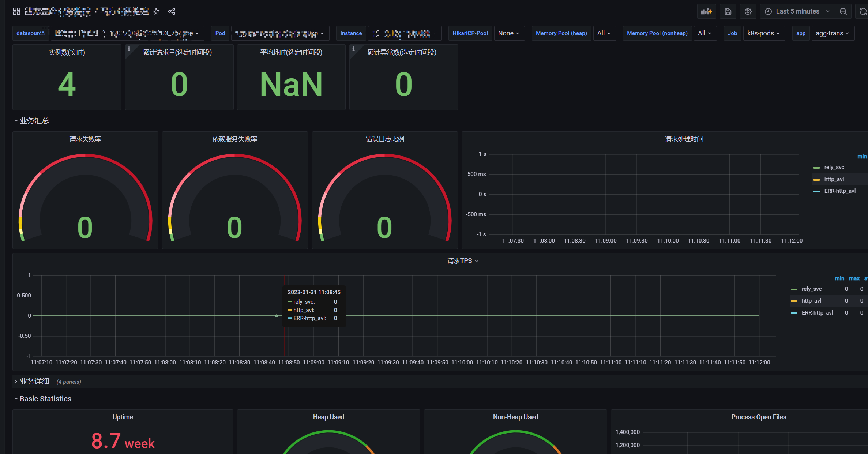Star this dashboard as favorite

click(157, 11)
